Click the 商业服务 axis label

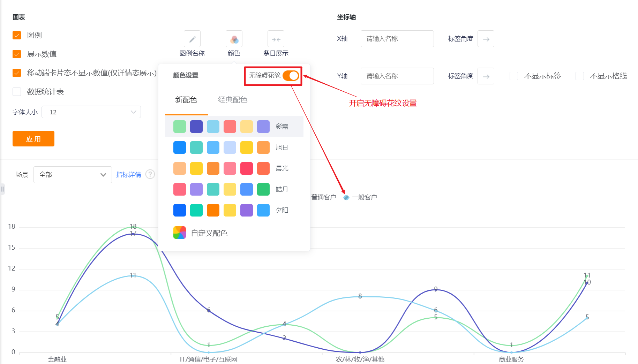coord(511,359)
